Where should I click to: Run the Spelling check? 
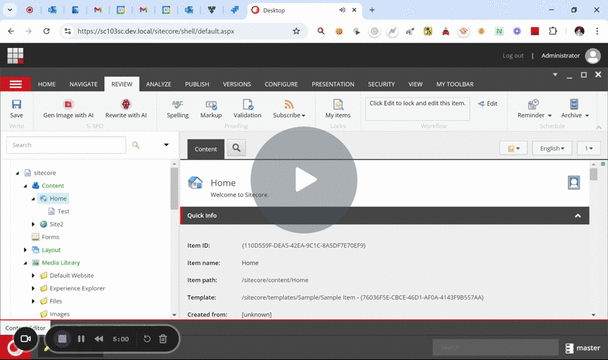coord(178,109)
